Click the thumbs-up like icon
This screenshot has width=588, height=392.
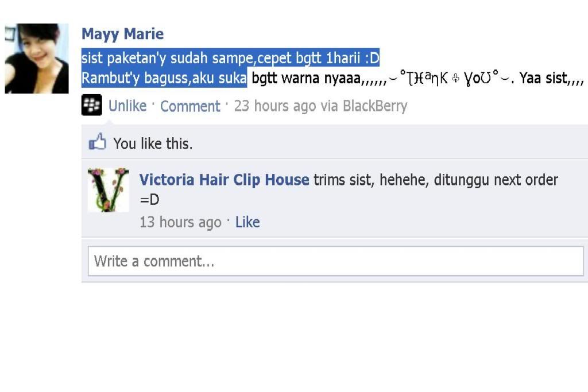97,142
